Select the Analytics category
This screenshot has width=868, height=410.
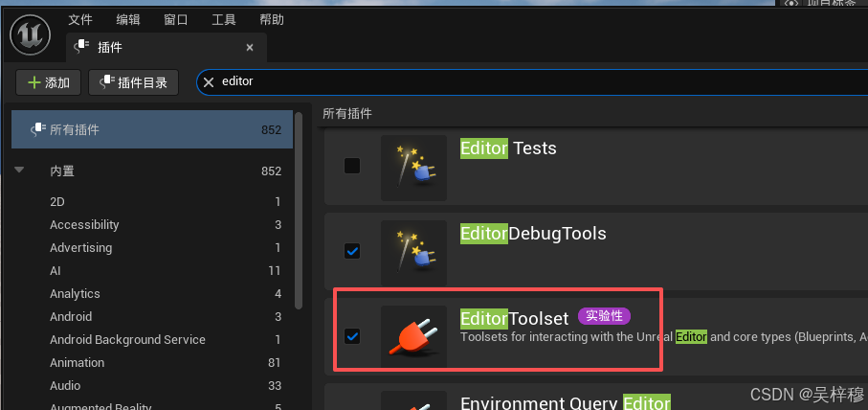[x=152, y=294]
